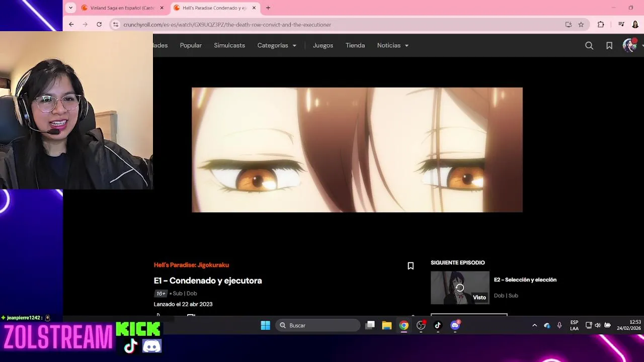Open Discord taskbar icon

pos(455,325)
